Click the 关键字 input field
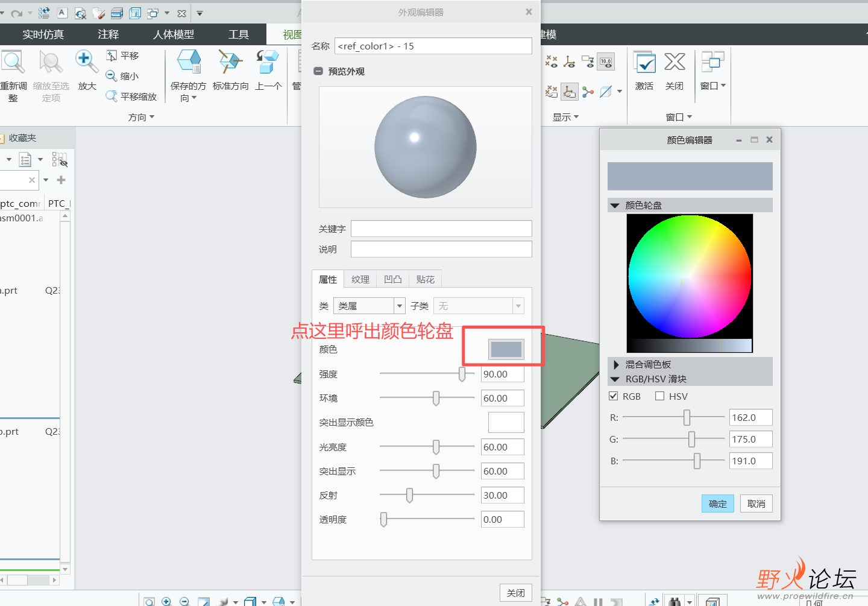Screen dimensions: 868x606 tap(441, 229)
